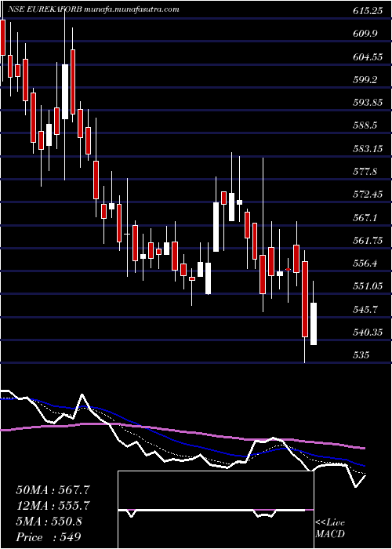
Task: Click the <<Live MACD label
Action: point(330,529)
